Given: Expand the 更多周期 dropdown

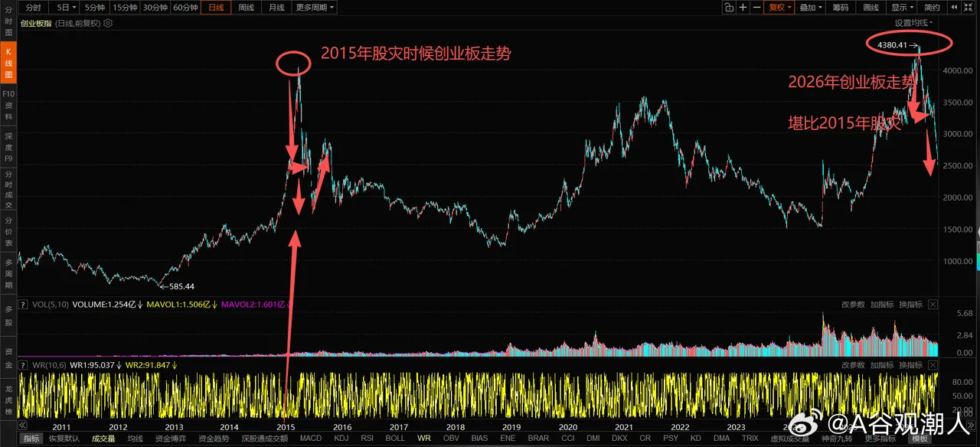Looking at the screenshot, I should click(315, 7).
